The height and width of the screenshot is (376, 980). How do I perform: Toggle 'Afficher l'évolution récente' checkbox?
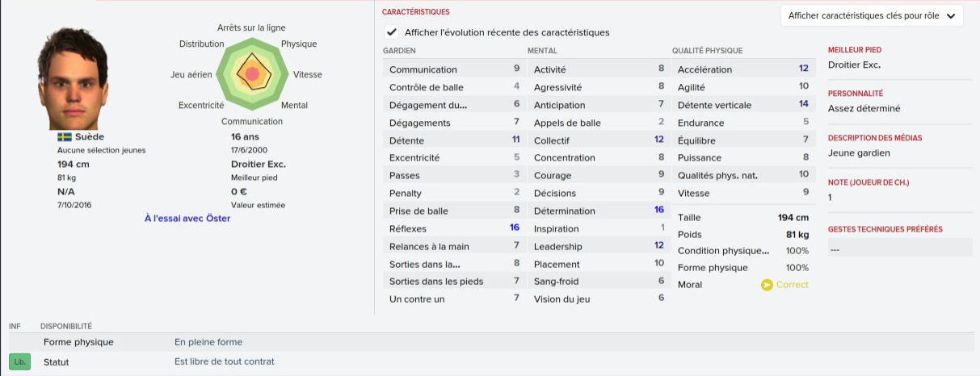(x=392, y=32)
